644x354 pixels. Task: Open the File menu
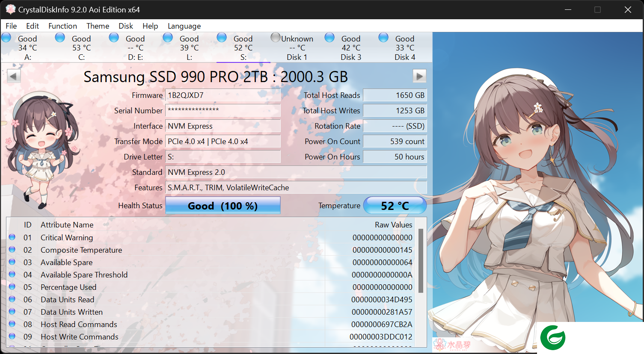coord(11,26)
